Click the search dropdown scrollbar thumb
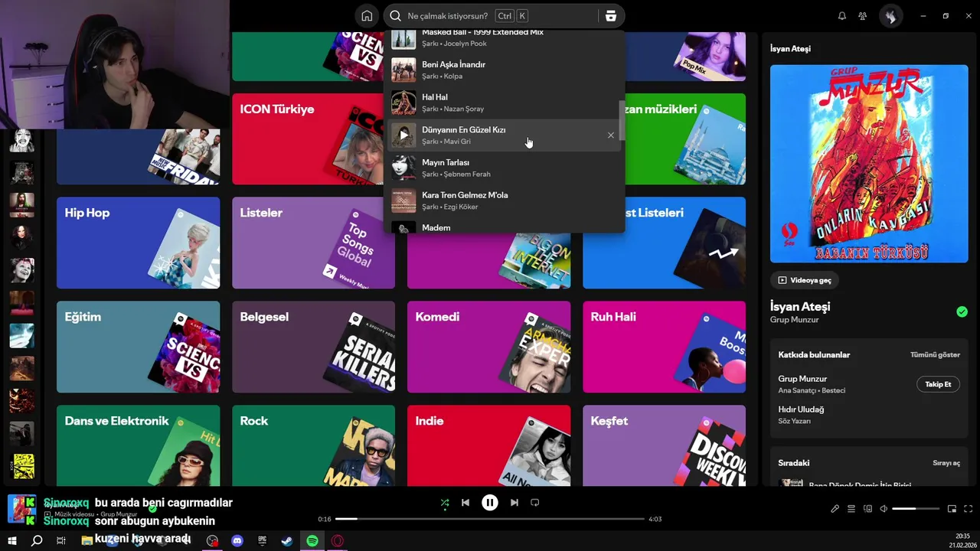Image resolution: width=980 pixels, height=551 pixels. pyautogui.click(x=622, y=120)
